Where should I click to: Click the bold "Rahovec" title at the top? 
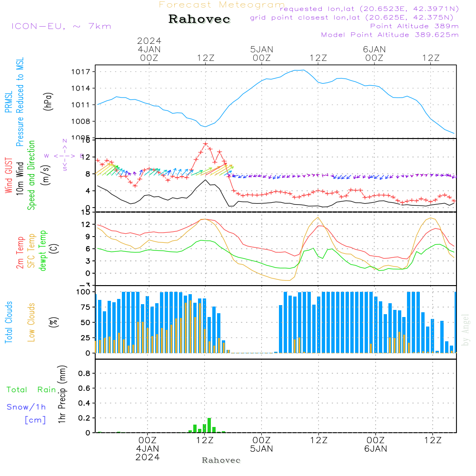[199, 19]
